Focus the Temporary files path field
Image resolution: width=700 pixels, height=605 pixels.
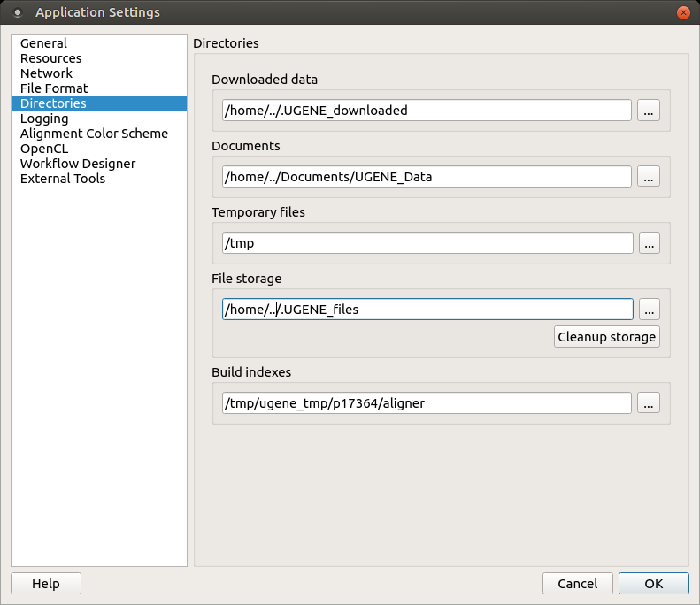click(427, 243)
